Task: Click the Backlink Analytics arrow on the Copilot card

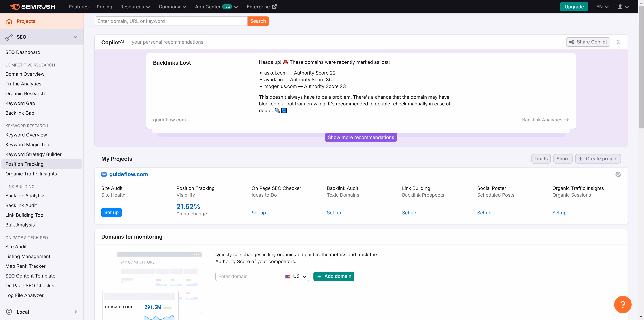Action: [x=567, y=120]
